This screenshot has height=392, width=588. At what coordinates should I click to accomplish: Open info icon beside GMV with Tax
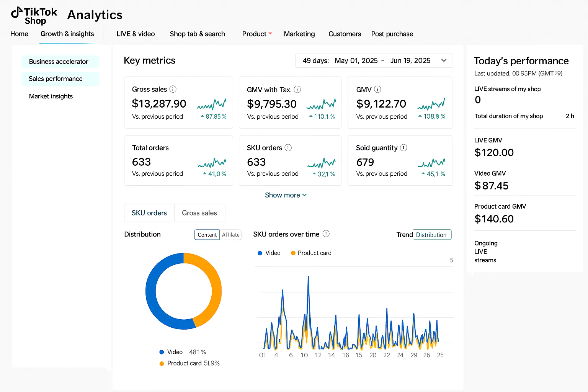297,90
